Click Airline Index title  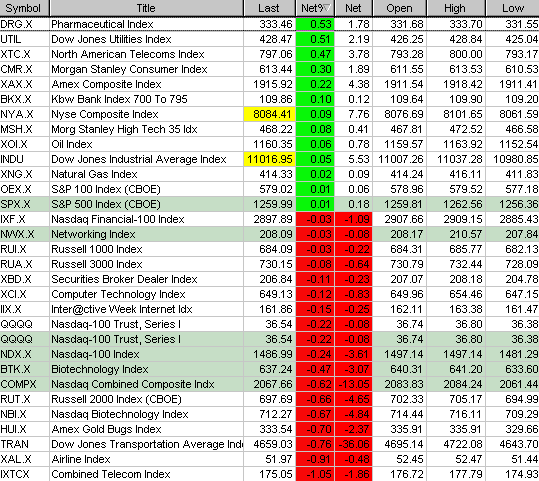tap(81, 459)
